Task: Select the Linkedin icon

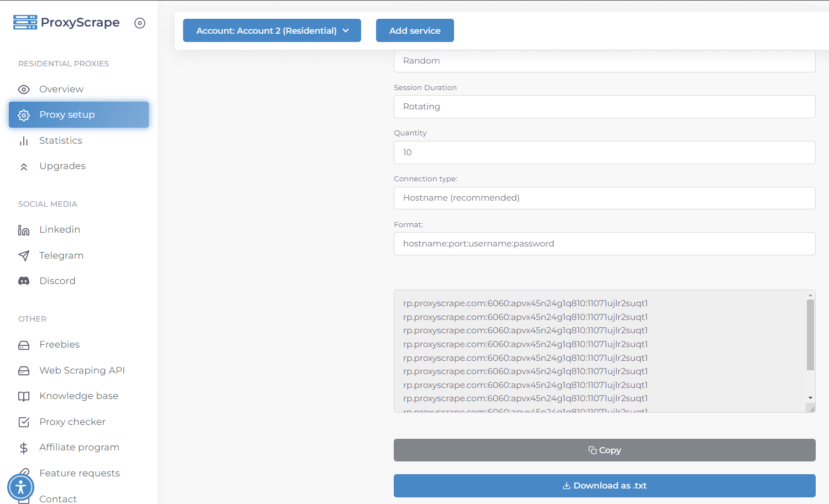Action: point(24,229)
